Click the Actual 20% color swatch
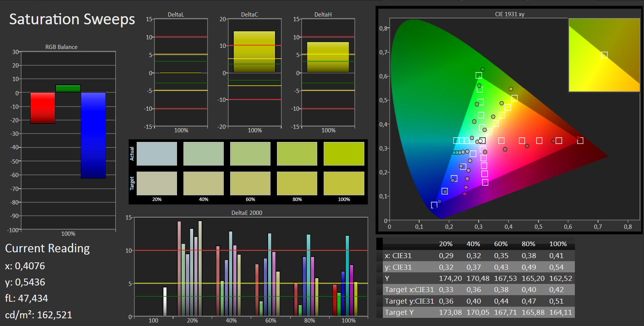Image resolution: width=644 pixels, height=326 pixels. pos(157,154)
